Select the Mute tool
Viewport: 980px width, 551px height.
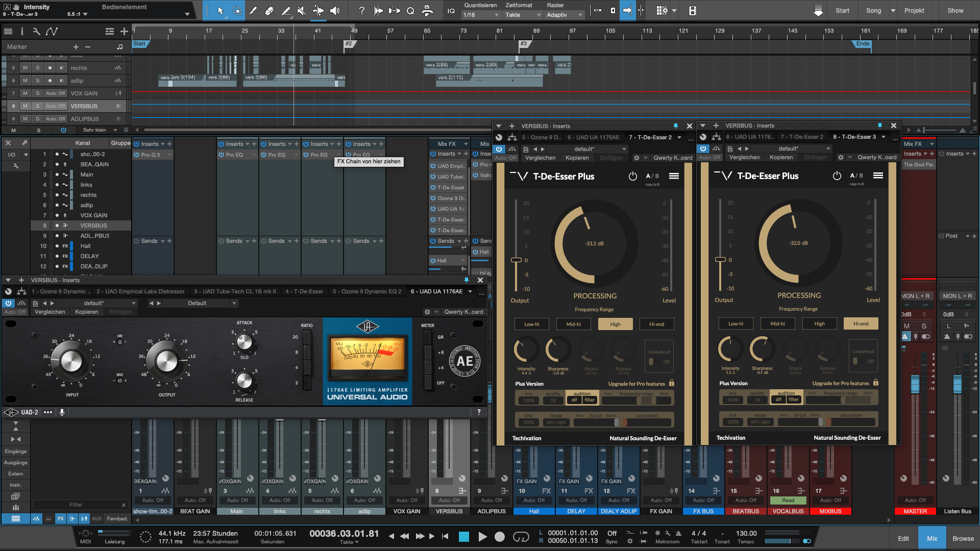pyautogui.click(x=302, y=11)
